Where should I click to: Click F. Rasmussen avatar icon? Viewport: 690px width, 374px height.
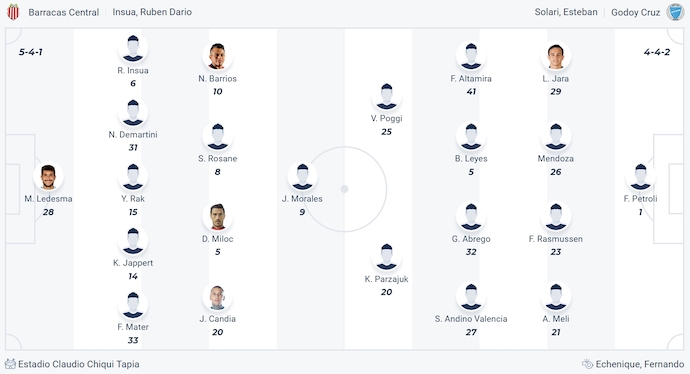click(x=556, y=216)
